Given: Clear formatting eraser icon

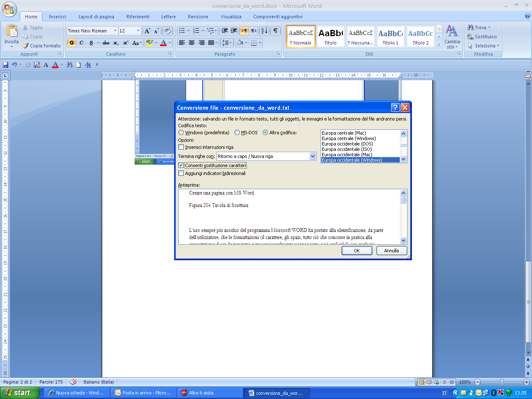Looking at the screenshot, I should [x=167, y=31].
